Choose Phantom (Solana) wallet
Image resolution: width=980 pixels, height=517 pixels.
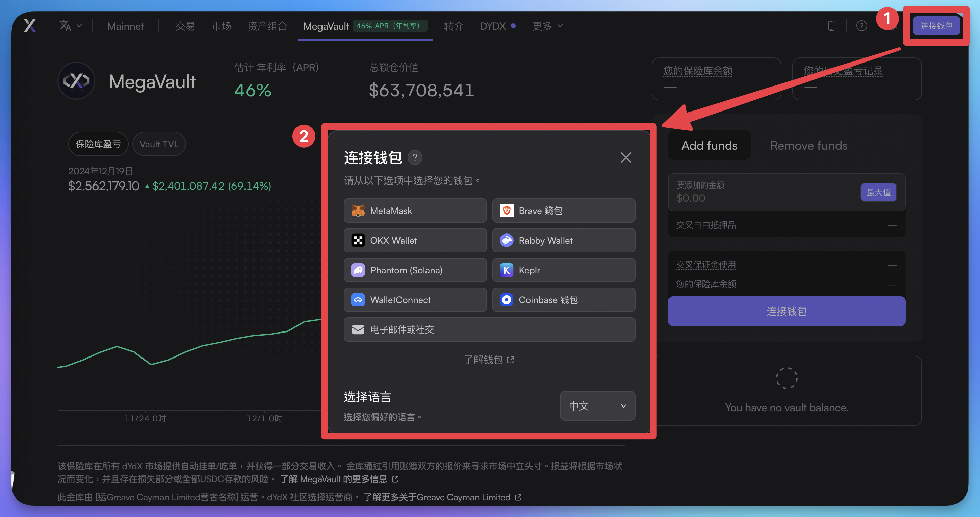tap(415, 270)
